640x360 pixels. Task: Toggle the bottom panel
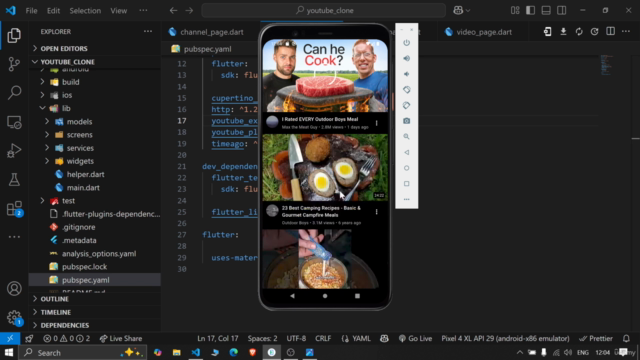(x=546, y=10)
